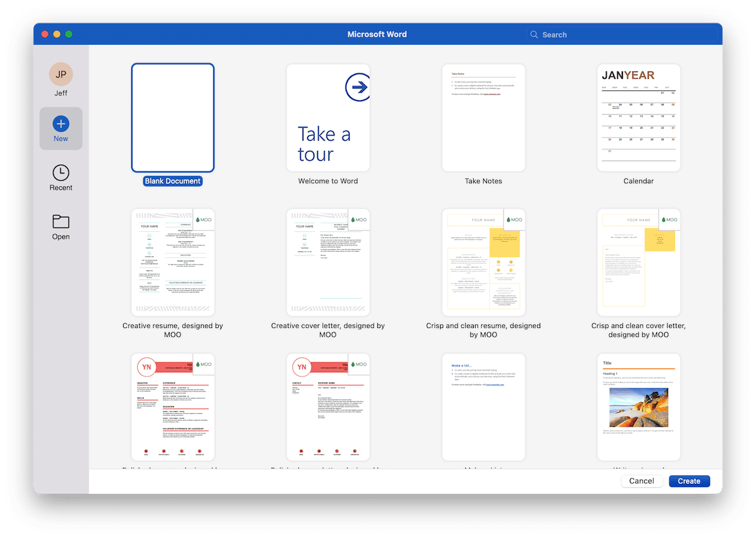Select the New plus icon in sidebar
This screenshot has width=756, height=538.
tap(61, 123)
